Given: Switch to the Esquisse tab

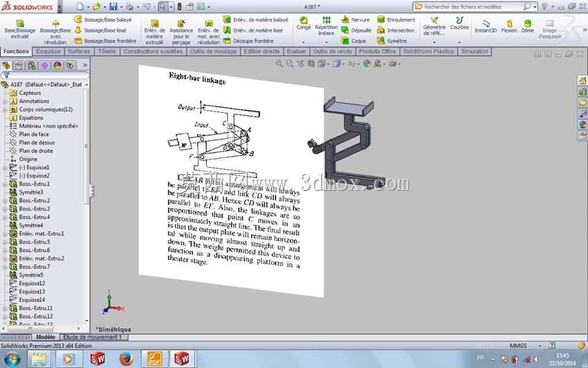Looking at the screenshot, I should click(x=48, y=52).
